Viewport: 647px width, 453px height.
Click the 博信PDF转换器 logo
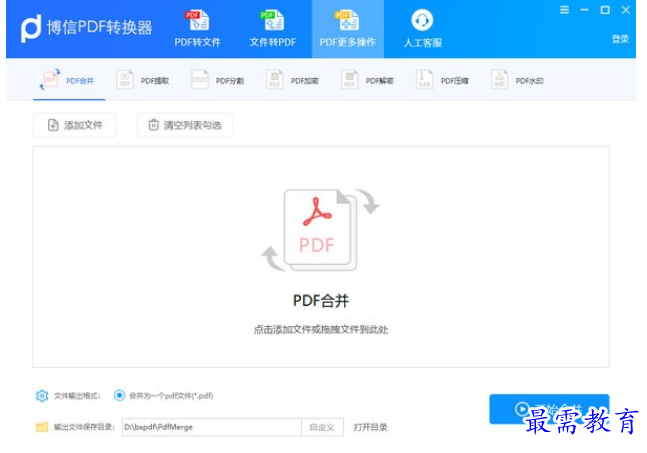pyautogui.click(x=86, y=28)
